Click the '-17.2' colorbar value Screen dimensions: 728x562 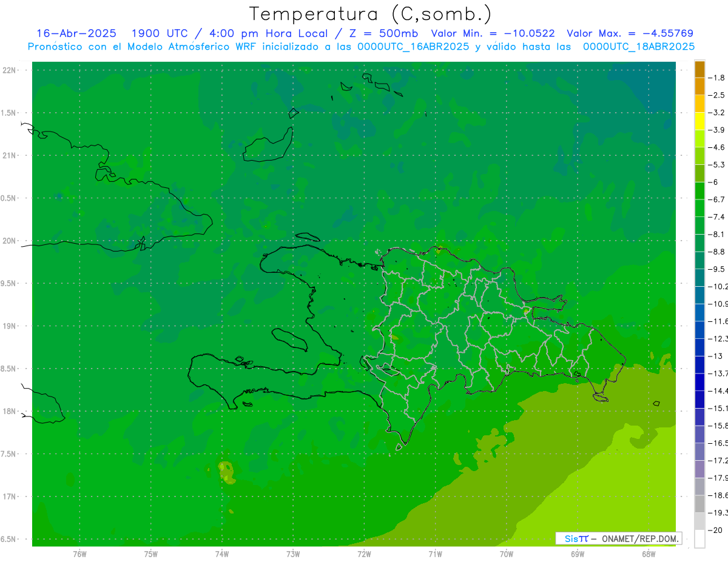718,461
